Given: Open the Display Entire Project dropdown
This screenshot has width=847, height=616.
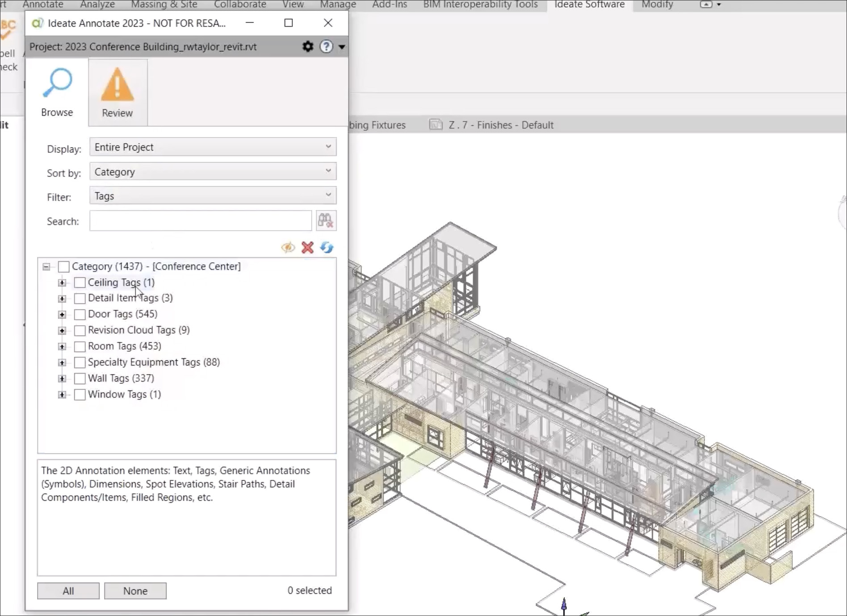Looking at the screenshot, I should pos(213,147).
